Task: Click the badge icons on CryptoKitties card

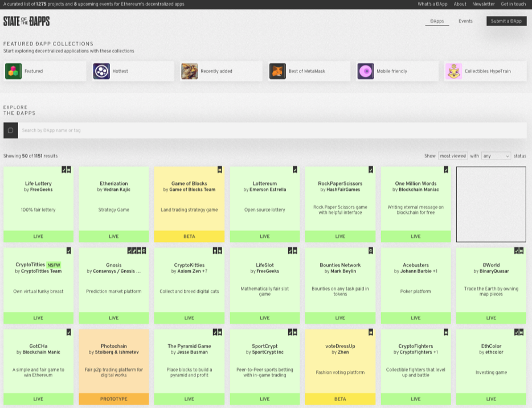Action: [218, 251]
